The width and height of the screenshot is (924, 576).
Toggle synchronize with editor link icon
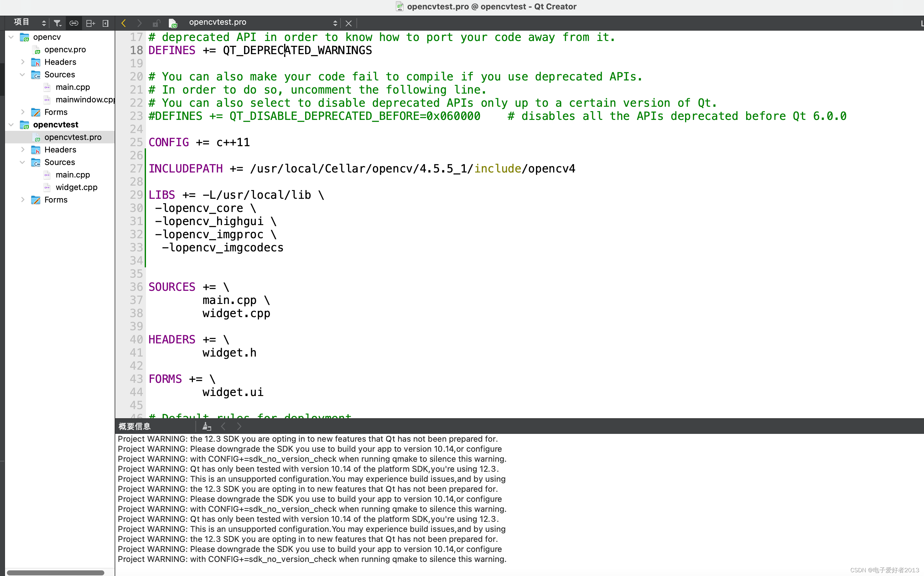(74, 23)
